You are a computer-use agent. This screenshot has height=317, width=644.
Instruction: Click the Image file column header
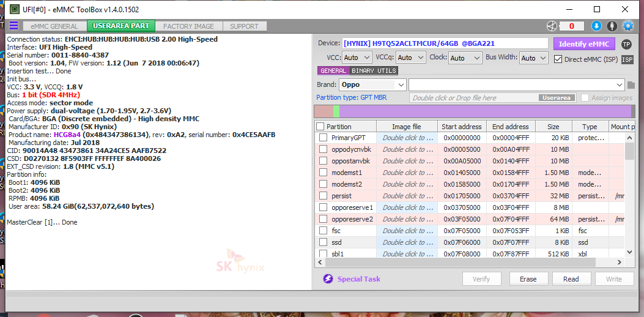coord(407,126)
